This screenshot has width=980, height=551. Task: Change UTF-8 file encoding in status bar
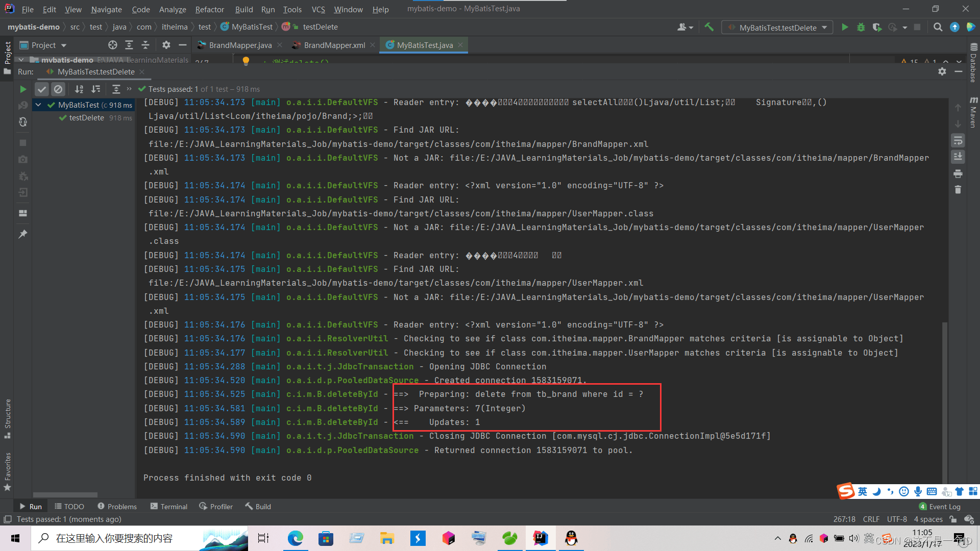pos(897,519)
